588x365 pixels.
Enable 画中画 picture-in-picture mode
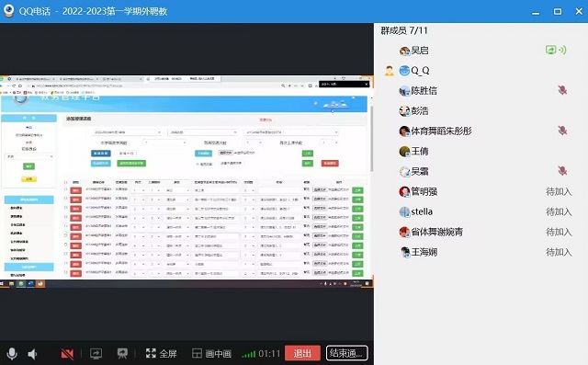pyautogui.click(x=211, y=353)
